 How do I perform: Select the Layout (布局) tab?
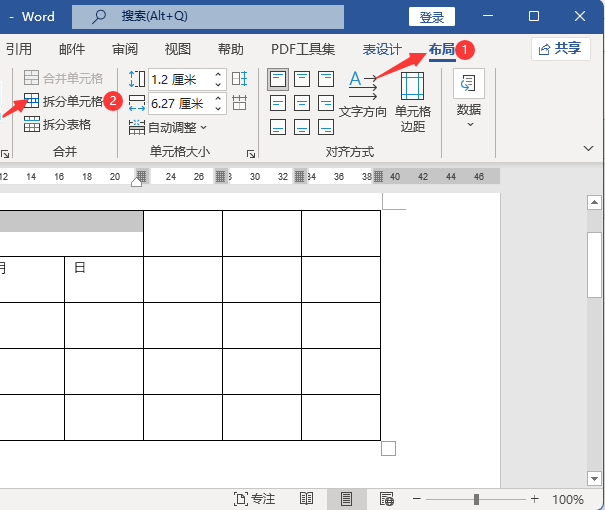pos(442,49)
